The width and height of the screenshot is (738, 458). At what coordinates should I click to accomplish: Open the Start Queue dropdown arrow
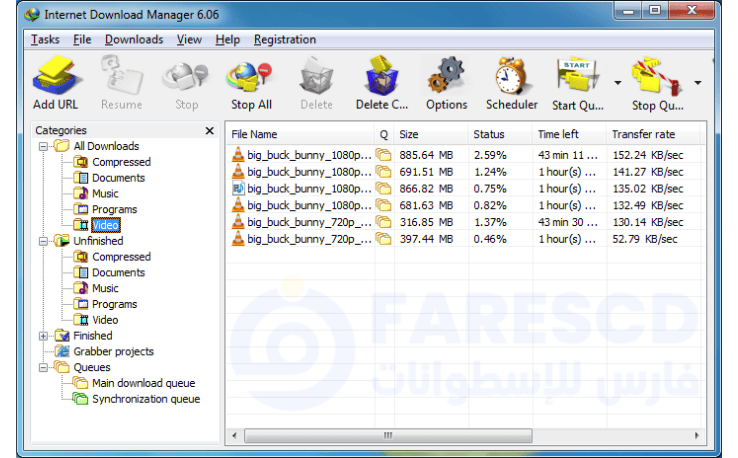(618, 83)
